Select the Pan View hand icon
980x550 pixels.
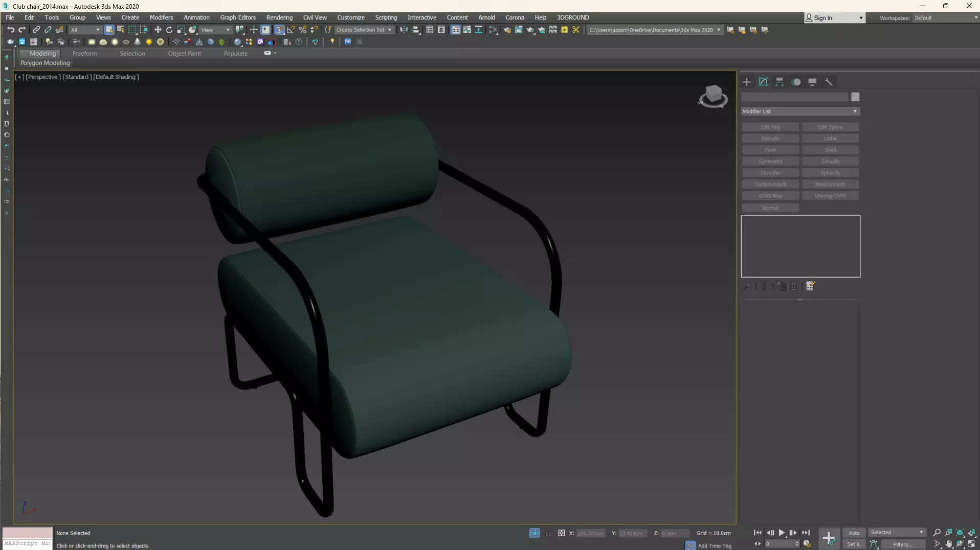coord(949,544)
